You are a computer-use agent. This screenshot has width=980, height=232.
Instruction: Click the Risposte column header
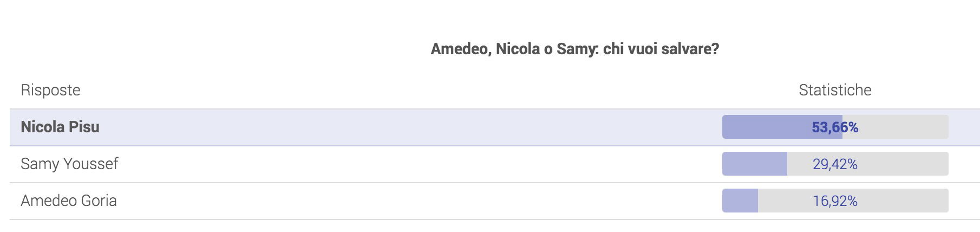50,90
